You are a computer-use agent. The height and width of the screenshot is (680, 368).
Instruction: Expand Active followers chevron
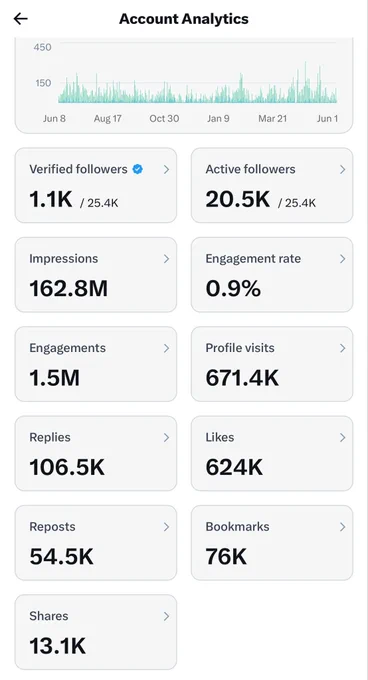(343, 170)
